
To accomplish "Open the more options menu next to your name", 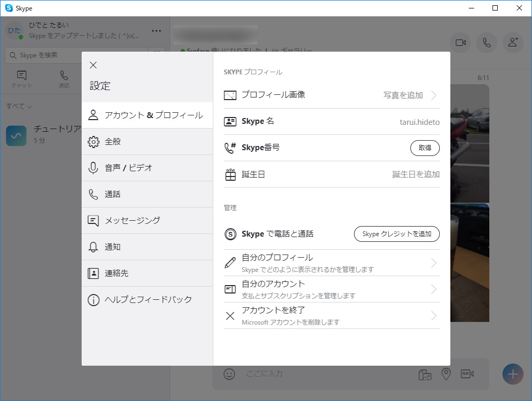I will pyautogui.click(x=156, y=31).
